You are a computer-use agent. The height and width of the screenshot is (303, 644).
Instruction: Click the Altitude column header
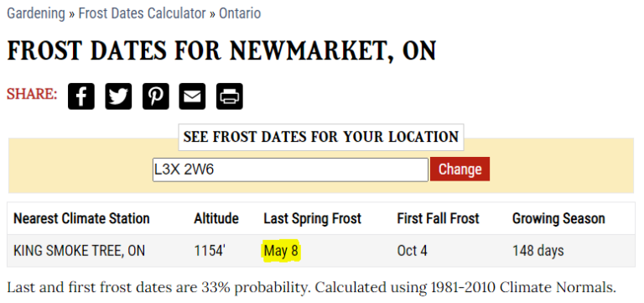coord(216,218)
